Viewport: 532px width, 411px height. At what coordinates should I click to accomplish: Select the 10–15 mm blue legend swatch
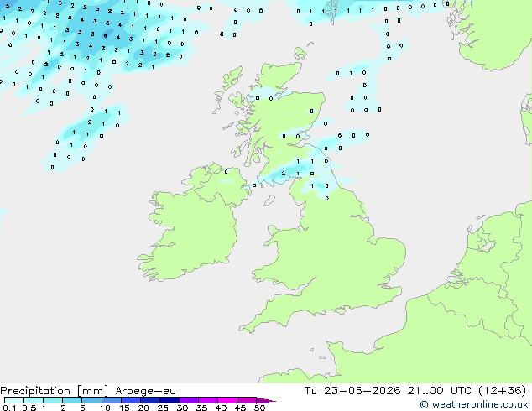coord(112,400)
